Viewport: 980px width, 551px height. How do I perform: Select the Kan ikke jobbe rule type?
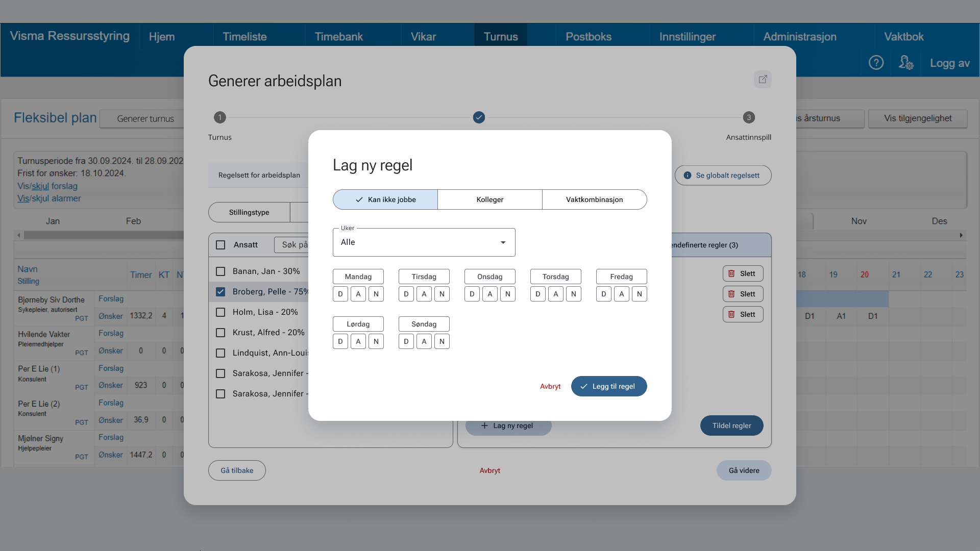[385, 199]
